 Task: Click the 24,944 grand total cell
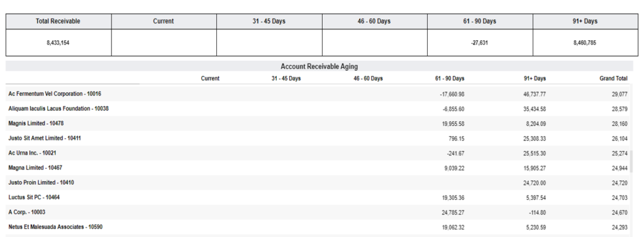pyautogui.click(x=619, y=168)
